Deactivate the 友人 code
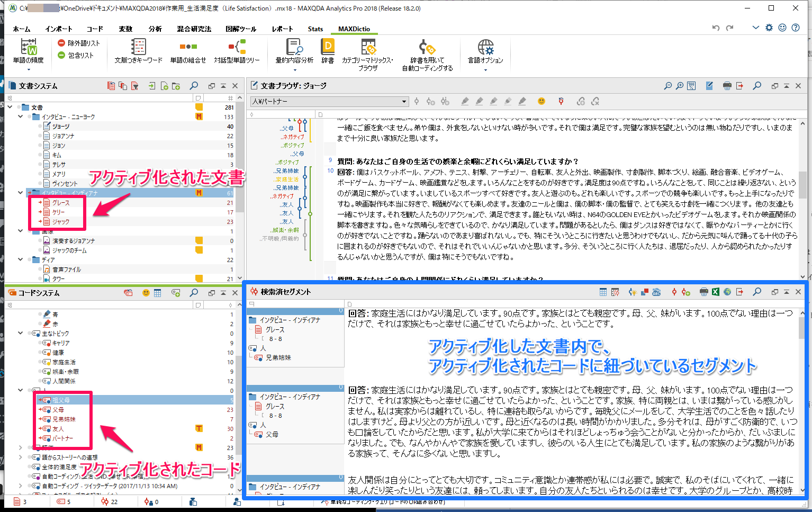This screenshot has height=512, width=812. (40, 428)
